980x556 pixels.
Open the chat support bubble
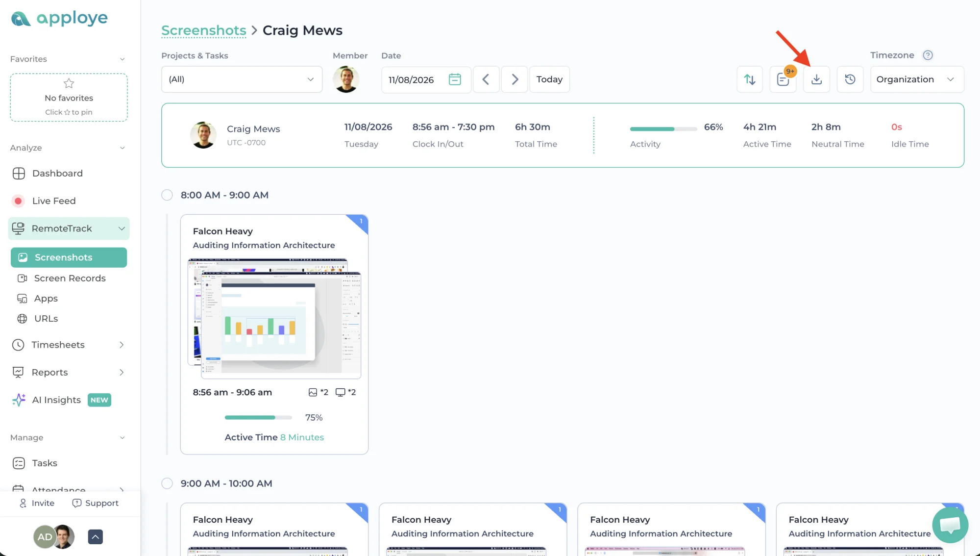pos(950,525)
